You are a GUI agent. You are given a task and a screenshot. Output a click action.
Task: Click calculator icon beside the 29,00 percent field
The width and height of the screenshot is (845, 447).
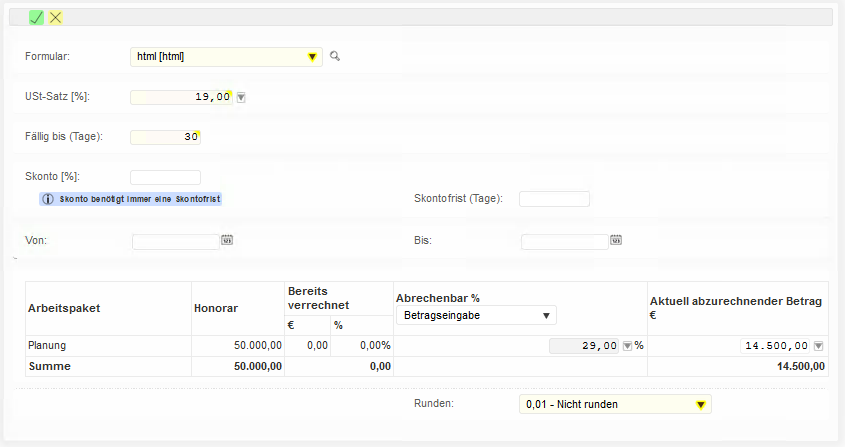click(x=627, y=346)
